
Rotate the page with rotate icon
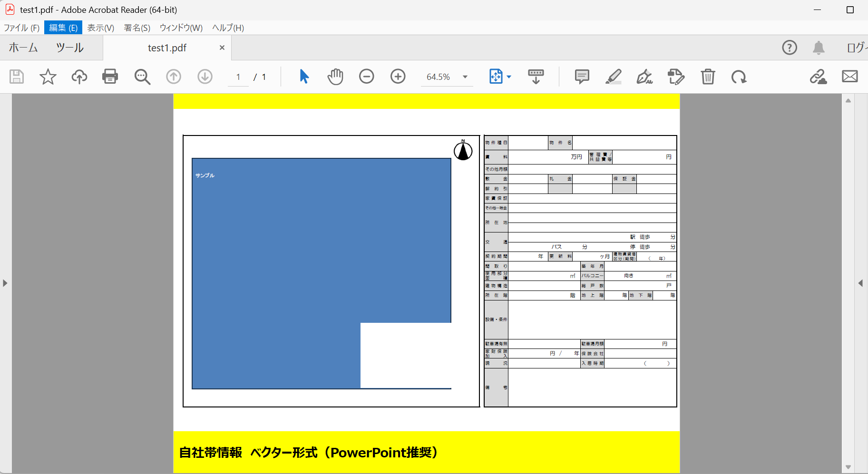coord(739,77)
